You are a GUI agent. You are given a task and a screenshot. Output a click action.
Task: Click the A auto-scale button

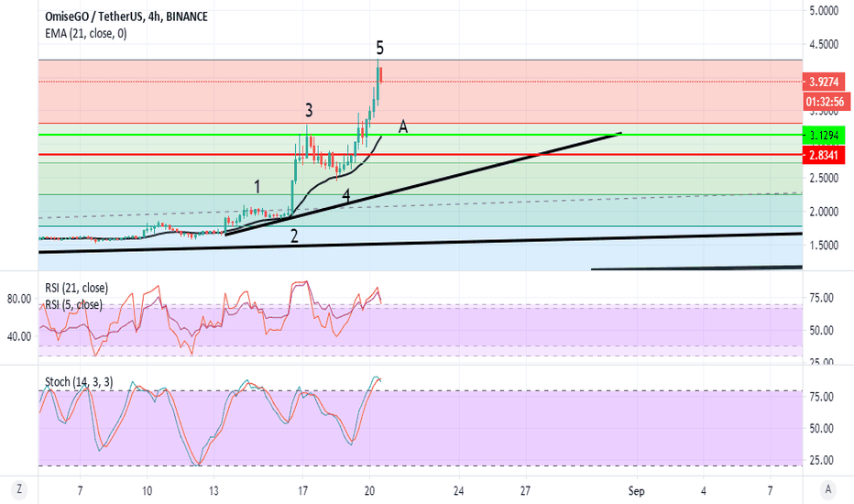click(827, 489)
